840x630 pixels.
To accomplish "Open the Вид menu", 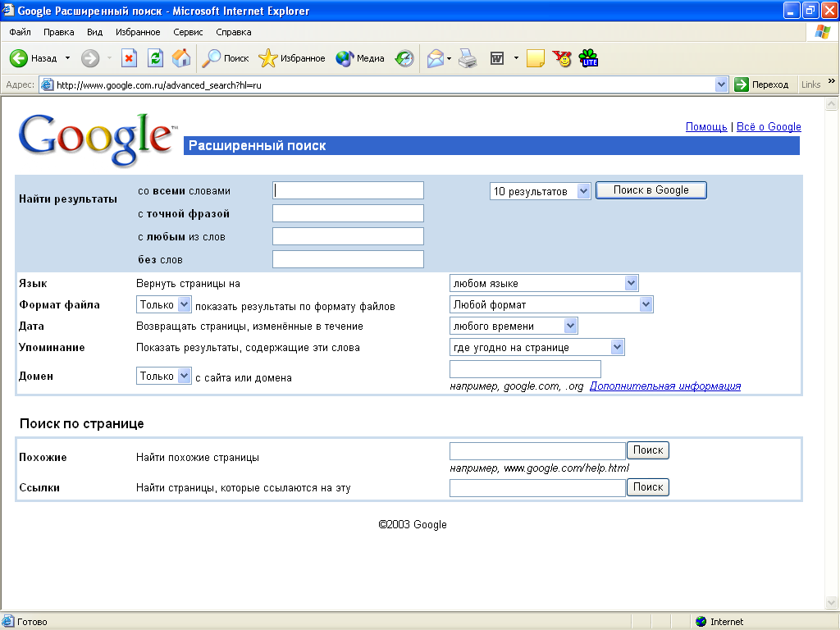I will (x=95, y=32).
